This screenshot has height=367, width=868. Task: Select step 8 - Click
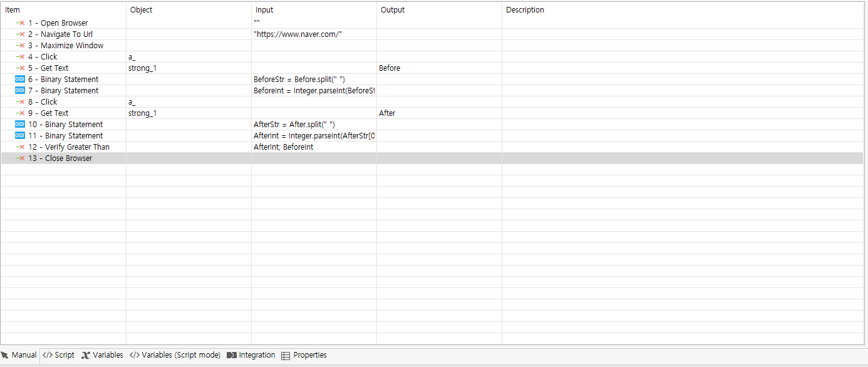point(43,102)
